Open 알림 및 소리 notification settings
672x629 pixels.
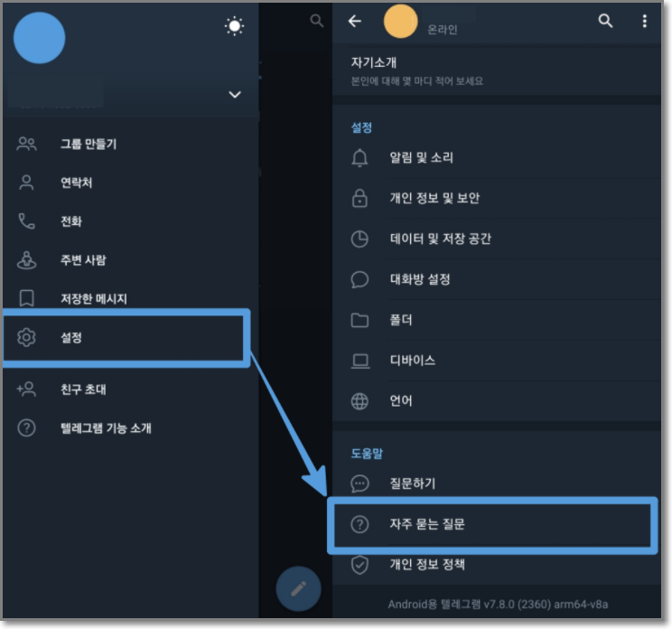[x=496, y=157]
